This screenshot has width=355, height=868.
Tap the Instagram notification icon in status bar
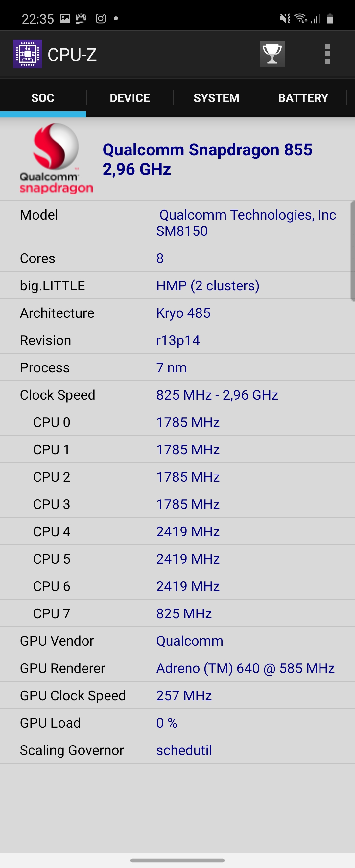101,18
